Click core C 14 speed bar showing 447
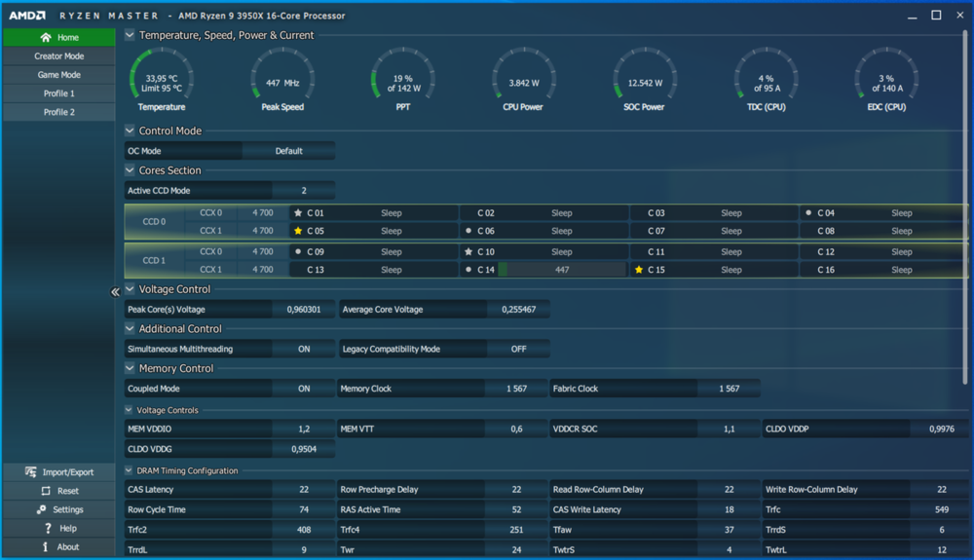The height and width of the screenshot is (560, 974). [562, 270]
